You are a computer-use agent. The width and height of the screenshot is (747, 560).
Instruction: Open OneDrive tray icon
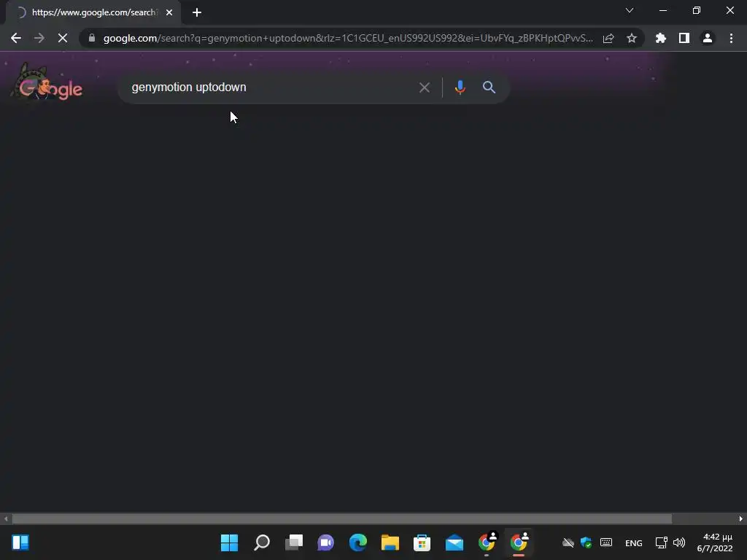coord(568,542)
